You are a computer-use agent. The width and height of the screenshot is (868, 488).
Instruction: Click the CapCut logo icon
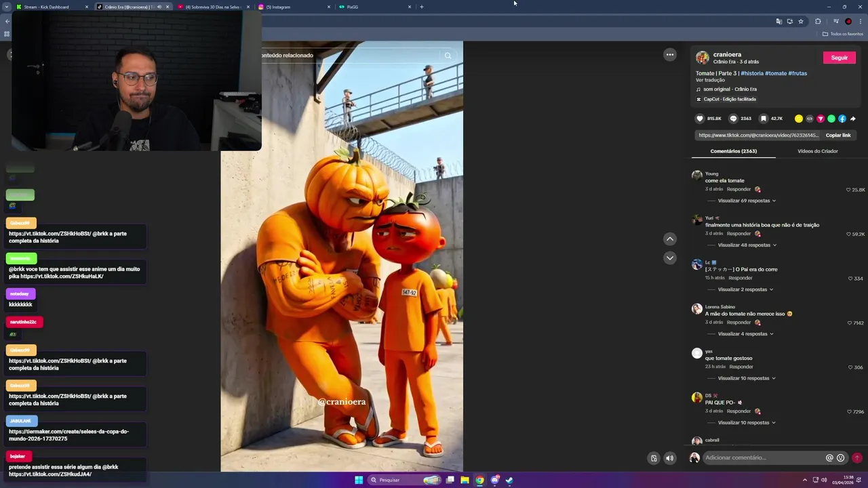click(x=699, y=99)
